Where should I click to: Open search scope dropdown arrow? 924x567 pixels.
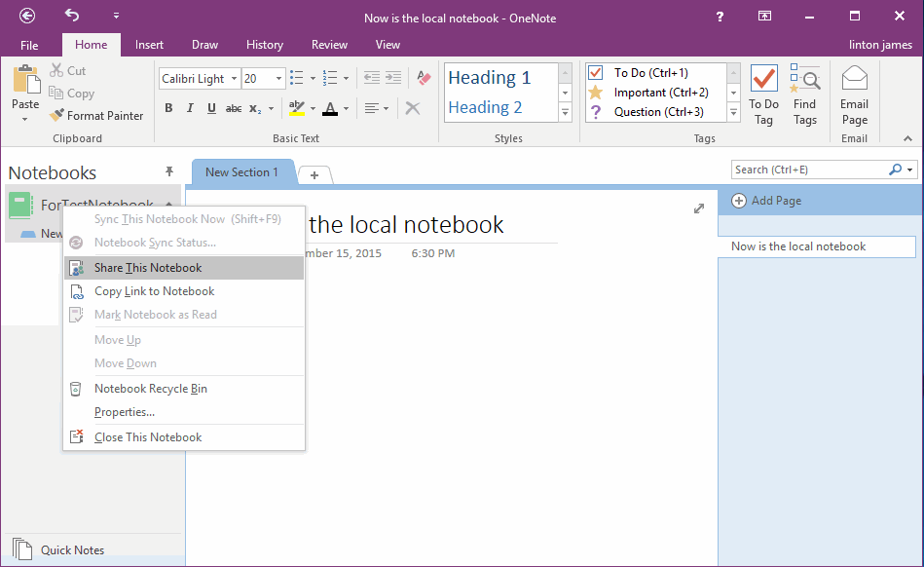[x=910, y=170]
